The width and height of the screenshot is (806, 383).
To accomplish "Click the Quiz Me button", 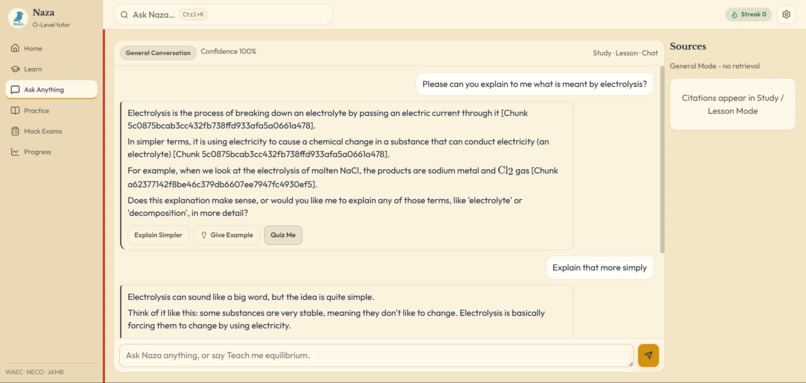I will [x=283, y=235].
